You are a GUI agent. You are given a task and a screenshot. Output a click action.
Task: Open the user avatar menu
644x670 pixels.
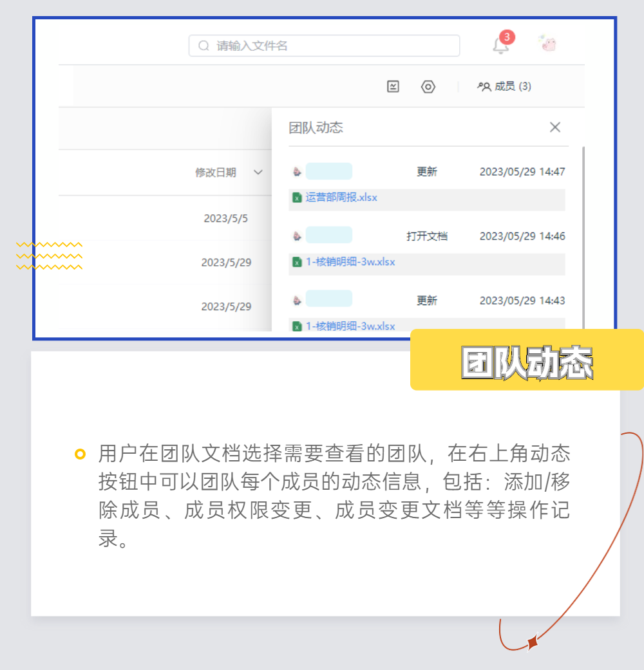[x=547, y=43]
